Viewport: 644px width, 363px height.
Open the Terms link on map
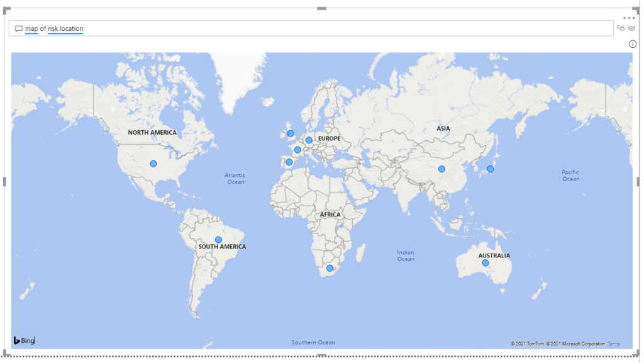tap(614, 343)
